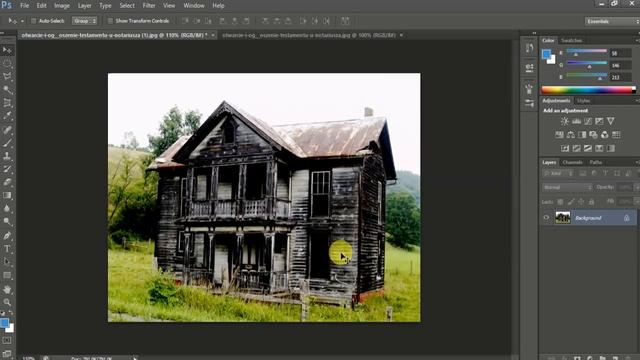
Task: Hide the Background layer eye icon
Action: pyautogui.click(x=546, y=218)
